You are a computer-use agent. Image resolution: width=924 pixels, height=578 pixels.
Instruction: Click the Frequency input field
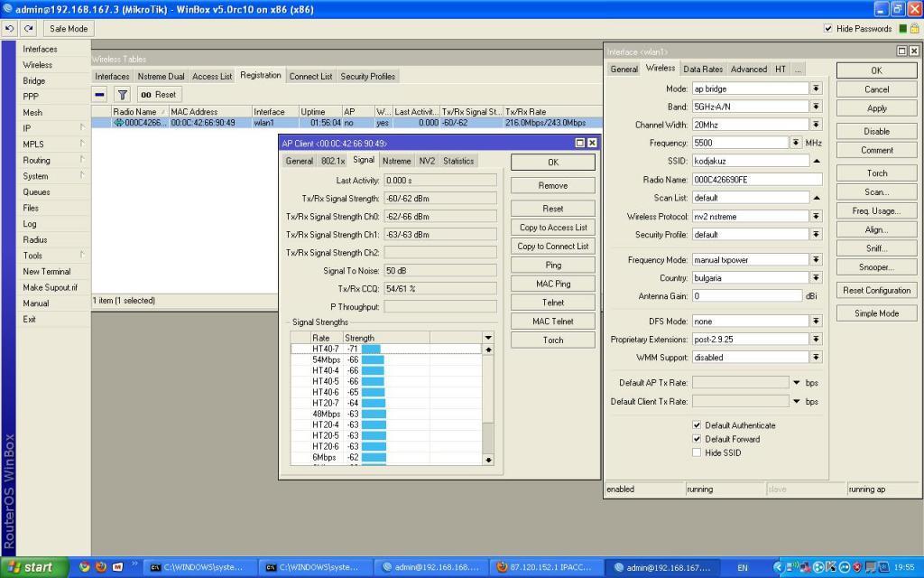click(740, 143)
